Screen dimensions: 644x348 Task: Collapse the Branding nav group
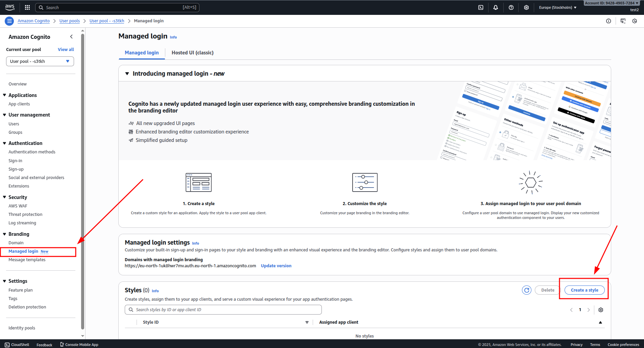pos(4,234)
